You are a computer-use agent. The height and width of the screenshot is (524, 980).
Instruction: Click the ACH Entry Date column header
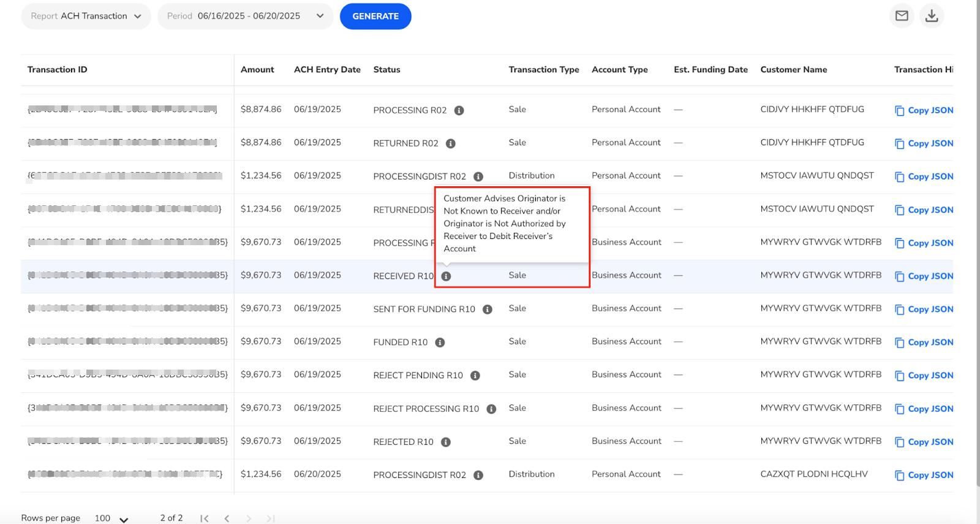click(x=327, y=70)
